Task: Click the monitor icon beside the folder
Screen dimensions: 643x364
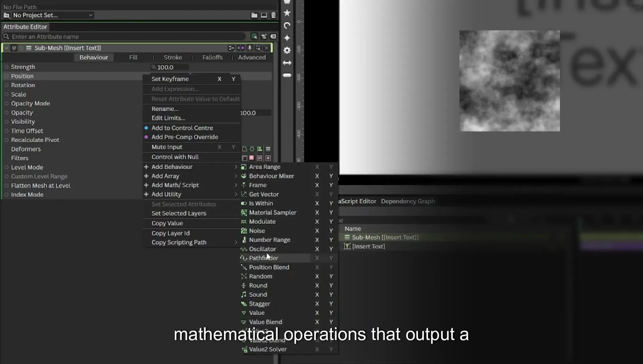Action: [x=264, y=15]
